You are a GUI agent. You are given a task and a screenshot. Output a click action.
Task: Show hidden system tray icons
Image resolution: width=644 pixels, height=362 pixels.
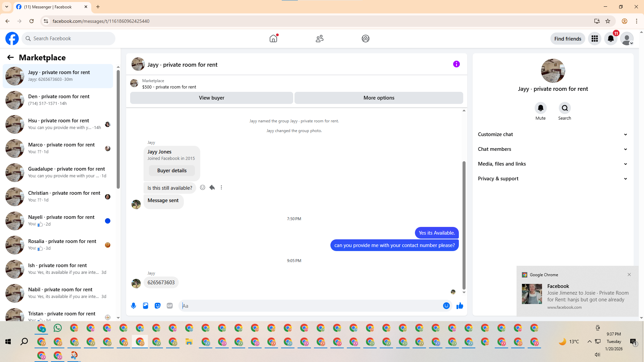click(x=589, y=342)
